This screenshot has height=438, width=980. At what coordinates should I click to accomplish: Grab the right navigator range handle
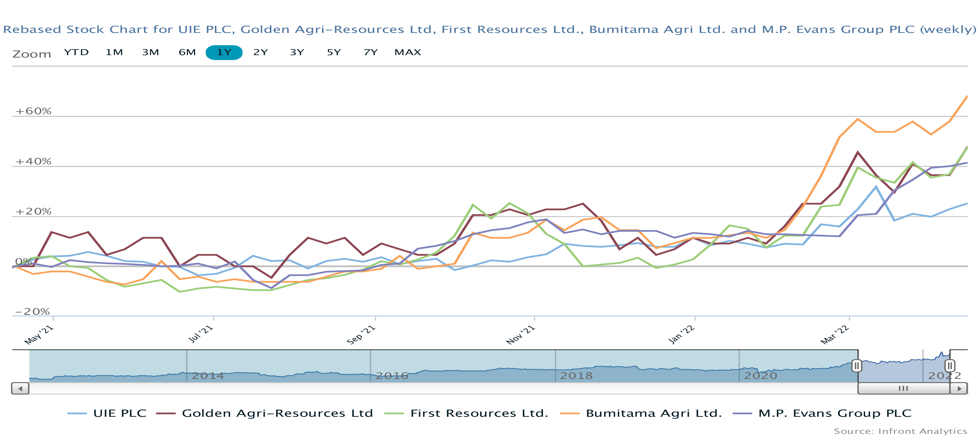pos(949,366)
